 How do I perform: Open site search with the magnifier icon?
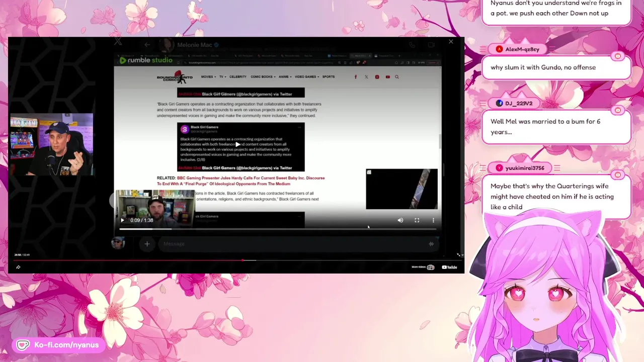397,77
